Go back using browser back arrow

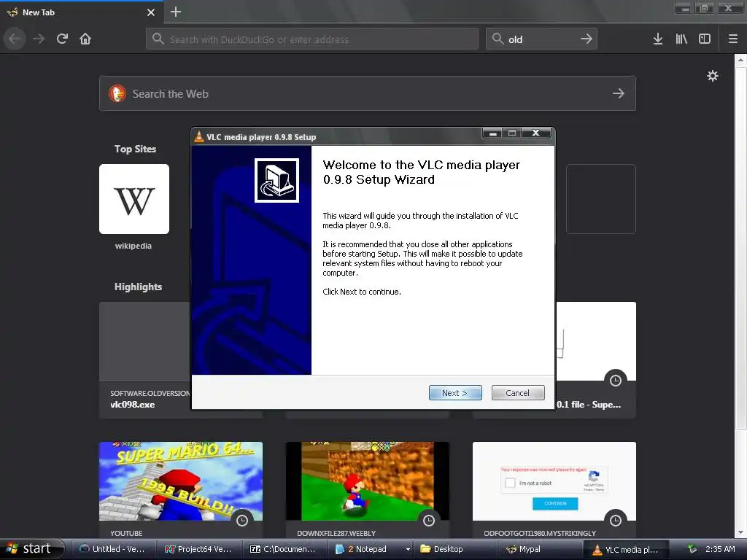click(15, 39)
